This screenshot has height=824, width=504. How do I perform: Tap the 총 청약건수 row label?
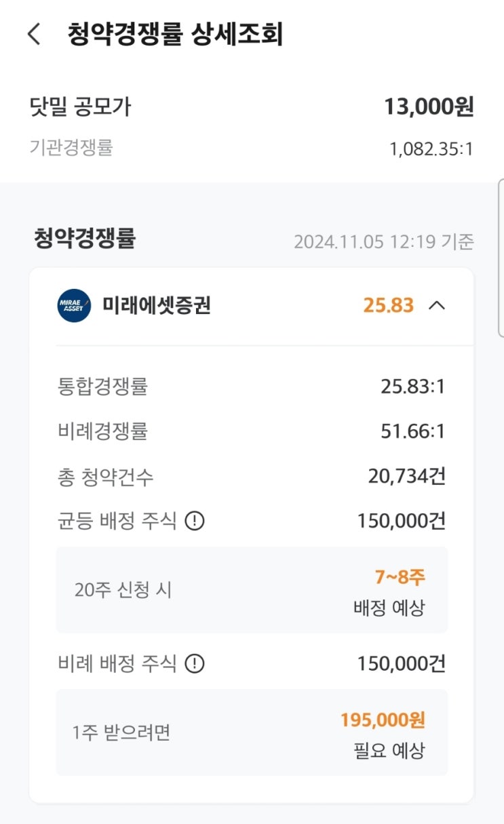coord(106,477)
